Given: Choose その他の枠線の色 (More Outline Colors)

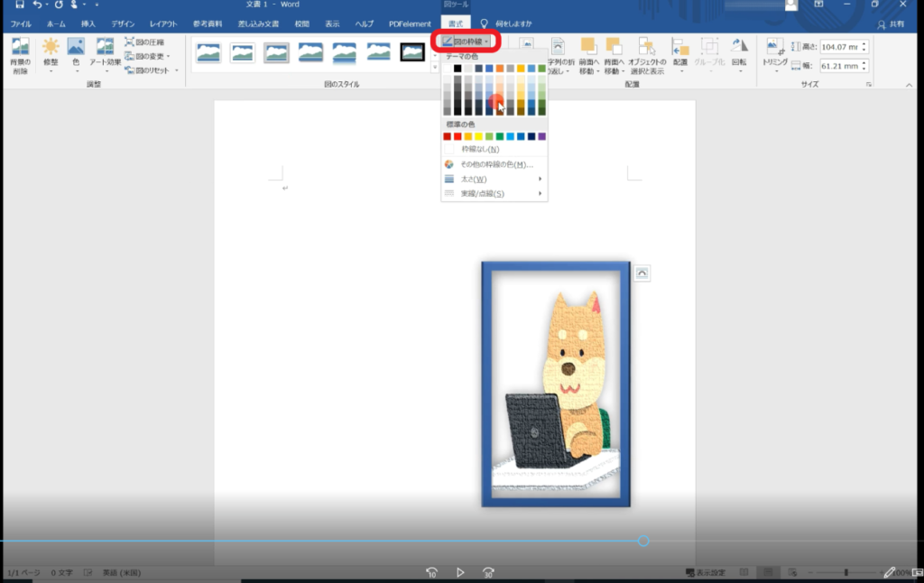Looking at the screenshot, I should 493,164.
